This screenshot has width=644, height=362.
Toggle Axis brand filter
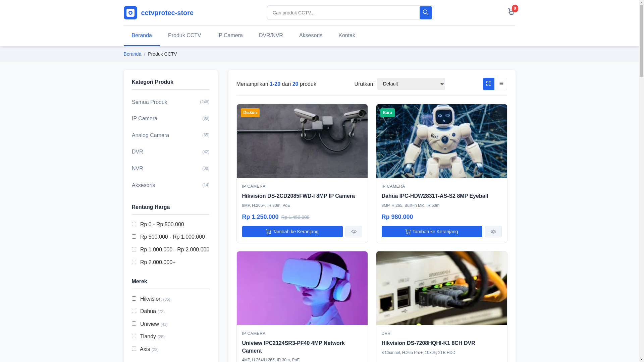click(x=134, y=349)
